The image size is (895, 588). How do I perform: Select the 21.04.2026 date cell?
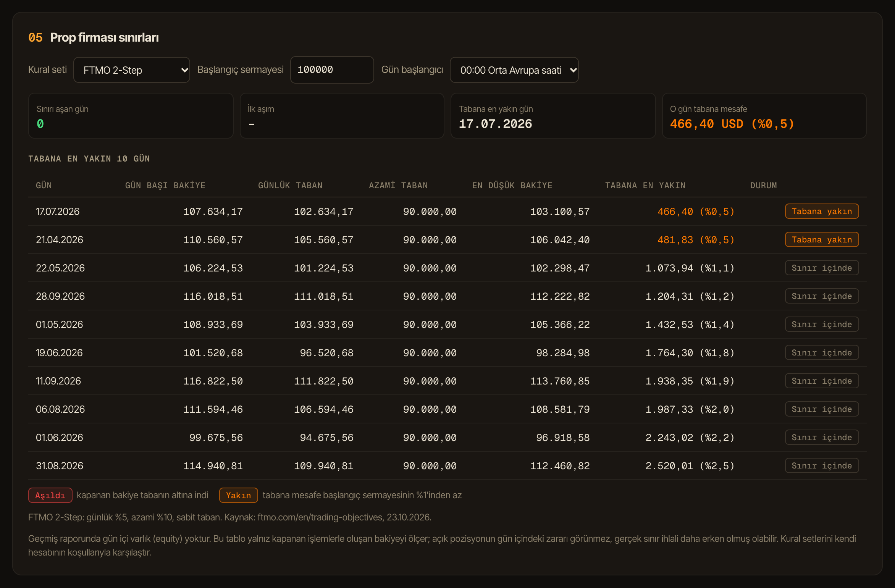60,240
